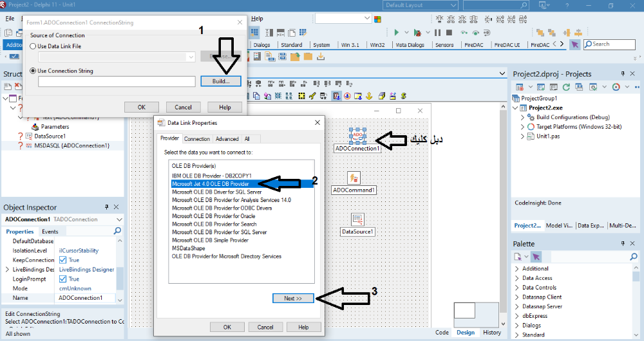Click the palette pointer icon in Palette panel
This screenshot has height=341, width=644.
[536, 257]
